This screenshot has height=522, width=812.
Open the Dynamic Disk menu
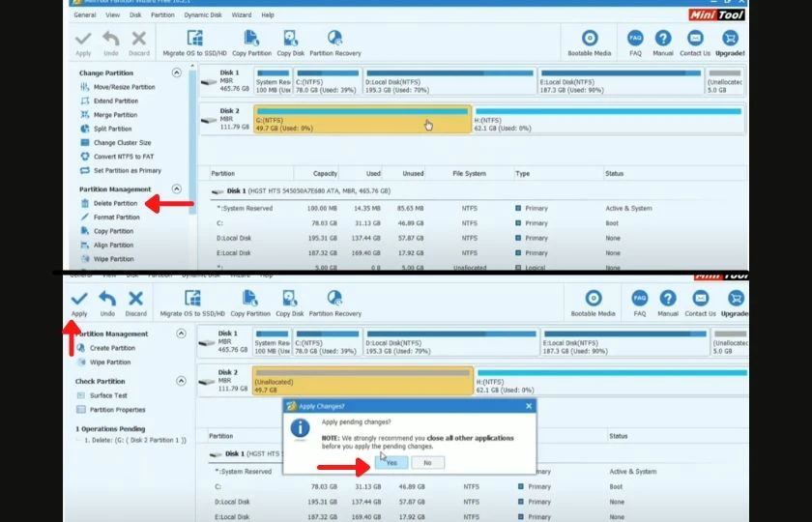coord(203,15)
